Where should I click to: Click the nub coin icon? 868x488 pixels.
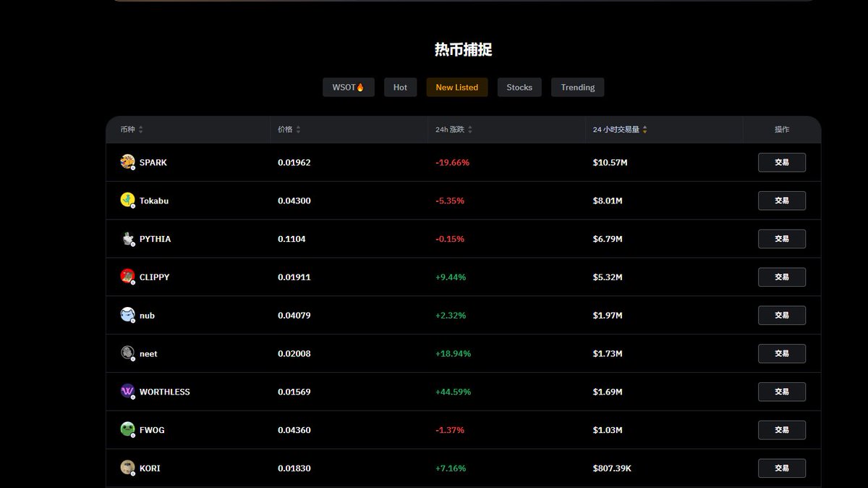(127, 315)
